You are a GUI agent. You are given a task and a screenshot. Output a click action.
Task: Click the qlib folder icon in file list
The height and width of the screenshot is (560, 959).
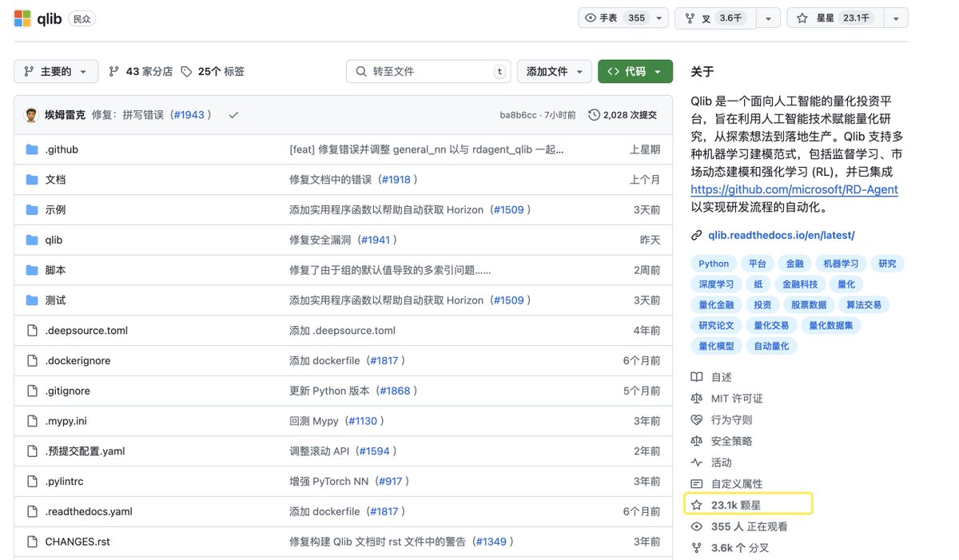[x=32, y=240]
